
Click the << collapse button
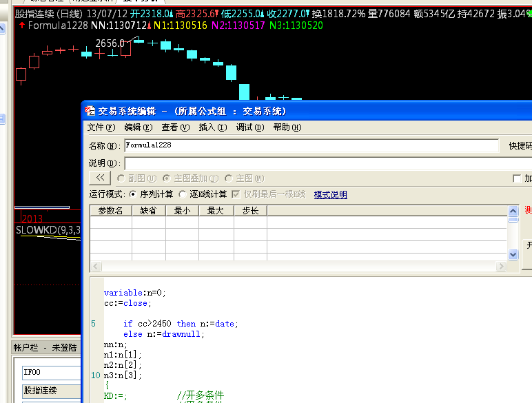pos(100,178)
